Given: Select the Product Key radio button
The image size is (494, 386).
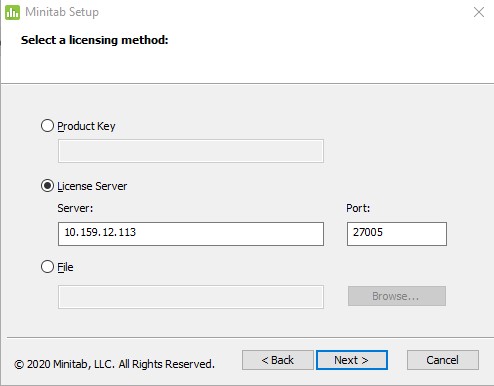Looking at the screenshot, I should 47,126.
